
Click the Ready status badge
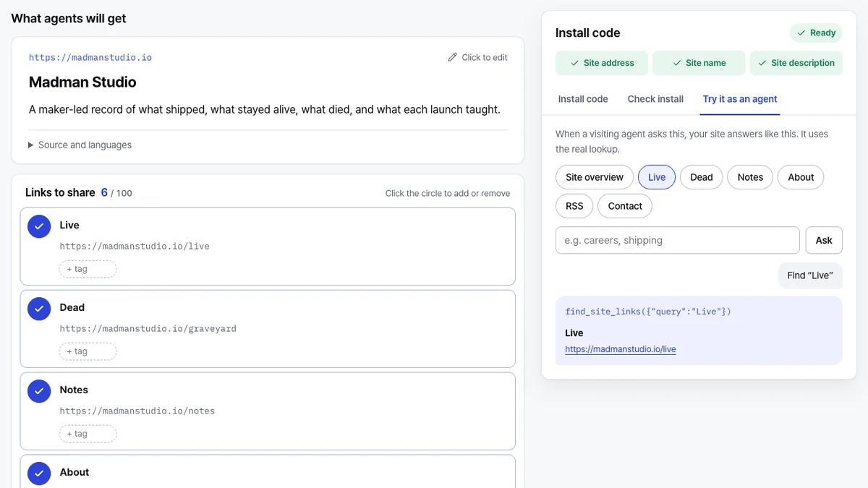tap(816, 33)
